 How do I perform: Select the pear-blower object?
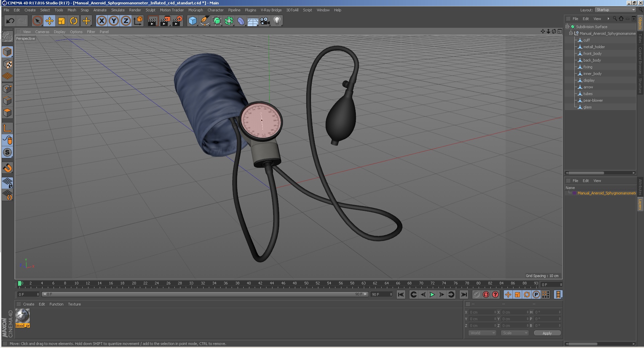pyautogui.click(x=593, y=100)
